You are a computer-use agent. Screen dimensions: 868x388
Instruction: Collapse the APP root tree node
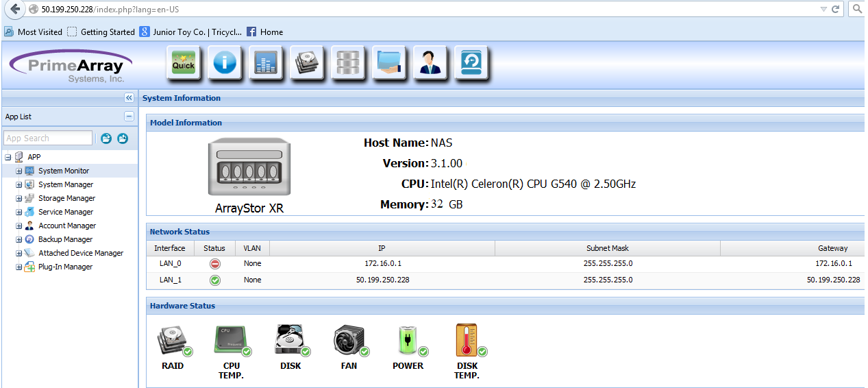pos(8,157)
